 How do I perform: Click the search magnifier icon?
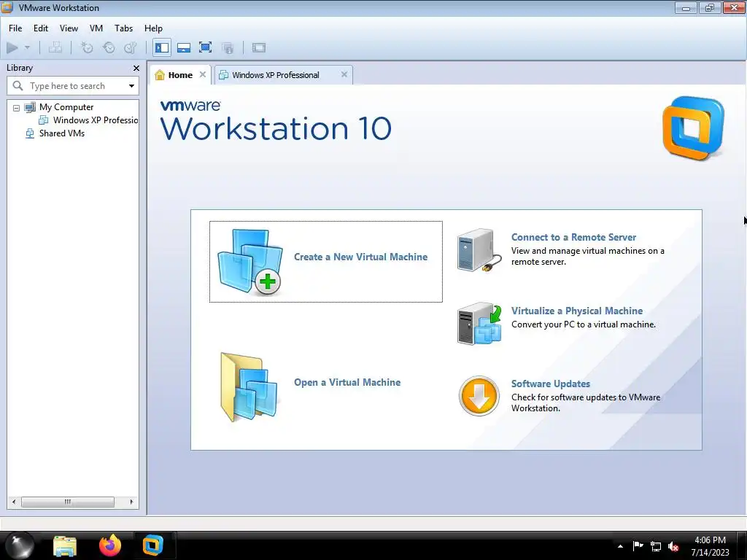18,86
